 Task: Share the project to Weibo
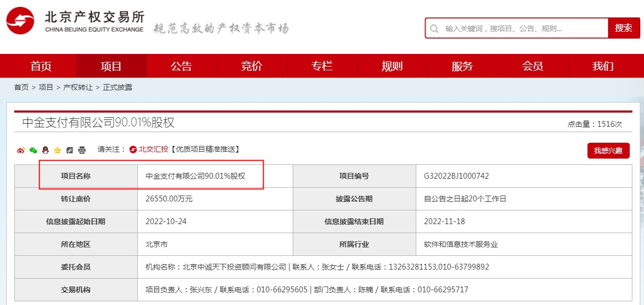click(x=21, y=150)
